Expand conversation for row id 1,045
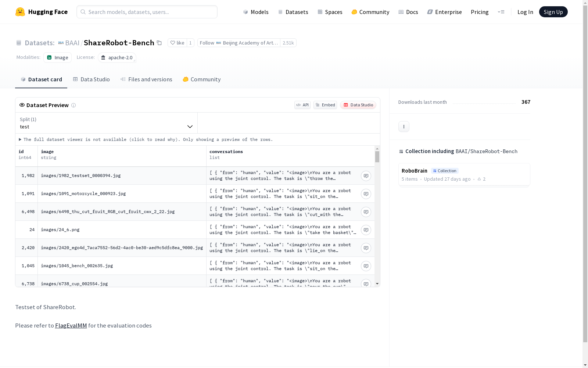 tap(366, 266)
